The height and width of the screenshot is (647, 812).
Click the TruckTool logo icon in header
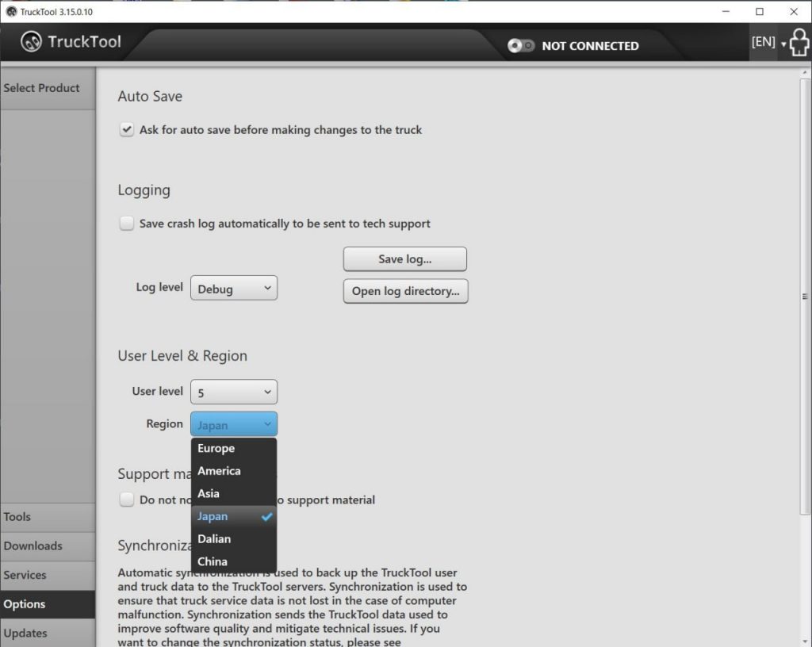pyautogui.click(x=32, y=42)
